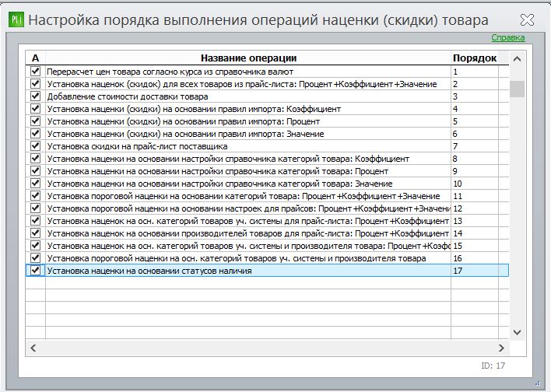Toggle checkbox for правил импорта: Значение row
Image resolution: width=551 pixels, height=392 pixels.
coord(35,134)
